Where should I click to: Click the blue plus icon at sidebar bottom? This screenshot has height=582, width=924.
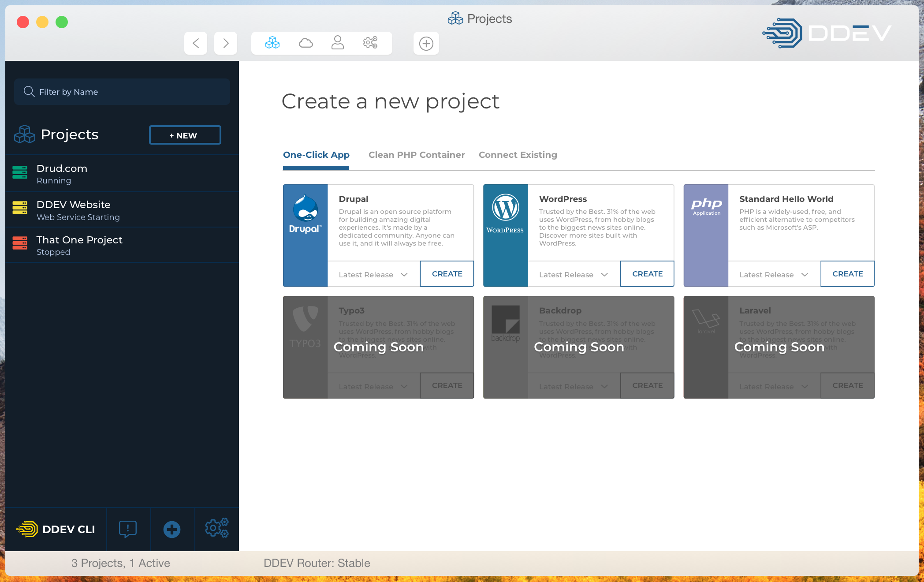172,529
